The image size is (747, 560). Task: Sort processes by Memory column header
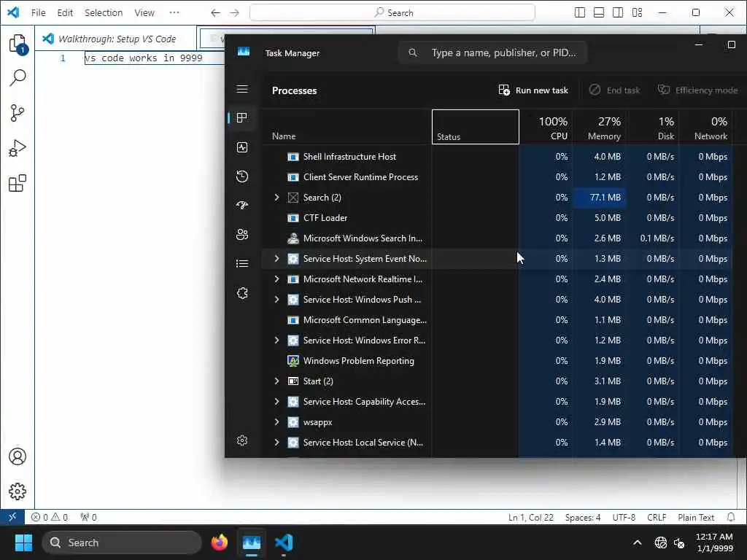[600, 127]
